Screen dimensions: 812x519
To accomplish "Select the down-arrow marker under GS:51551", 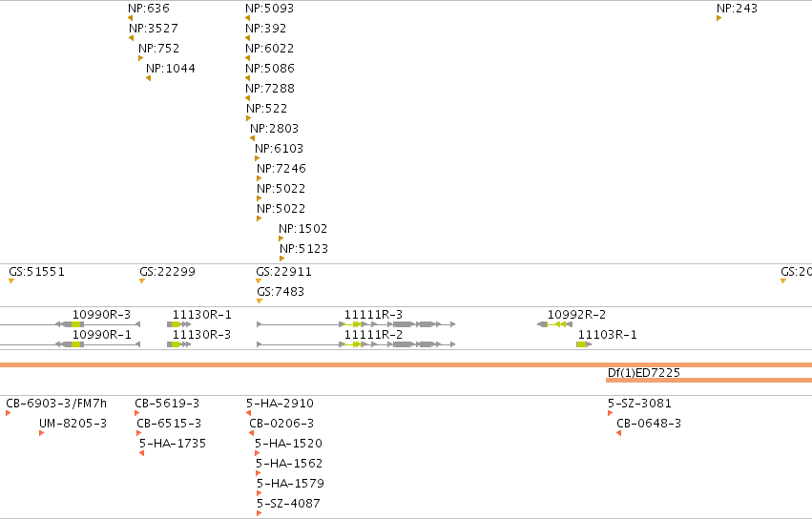I will click(x=11, y=281).
